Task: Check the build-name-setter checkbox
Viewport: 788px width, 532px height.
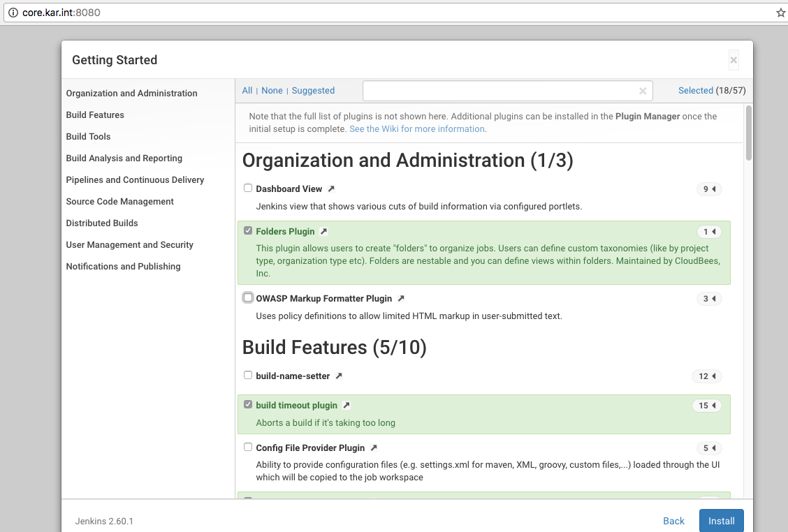Action: [248, 376]
